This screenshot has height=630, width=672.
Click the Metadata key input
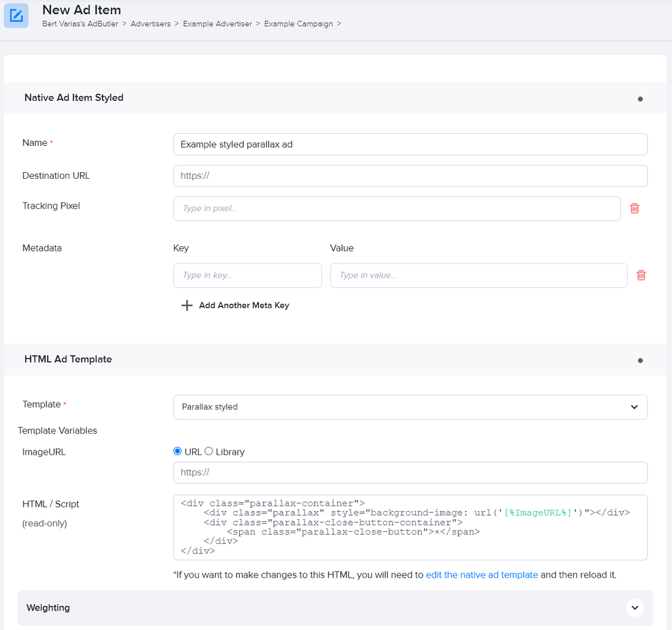(x=247, y=275)
